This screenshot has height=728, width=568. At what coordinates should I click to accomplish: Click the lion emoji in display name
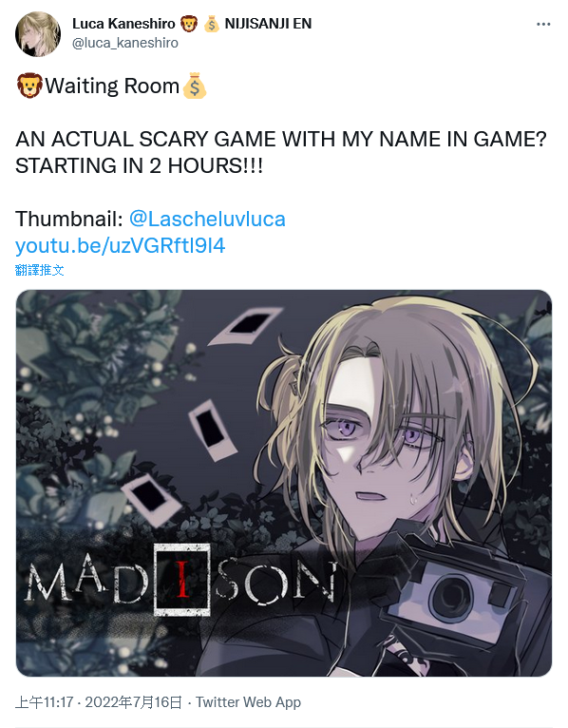click(x=189, y=24)
